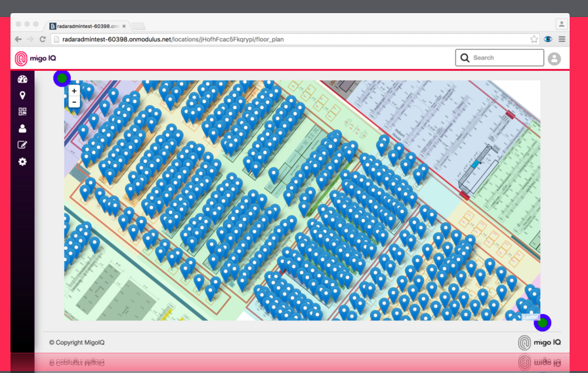Open the Chrome hamburger menu
The width and height of the screenshot is (588, 373).
pyautogui.click(x=562, y=39)
